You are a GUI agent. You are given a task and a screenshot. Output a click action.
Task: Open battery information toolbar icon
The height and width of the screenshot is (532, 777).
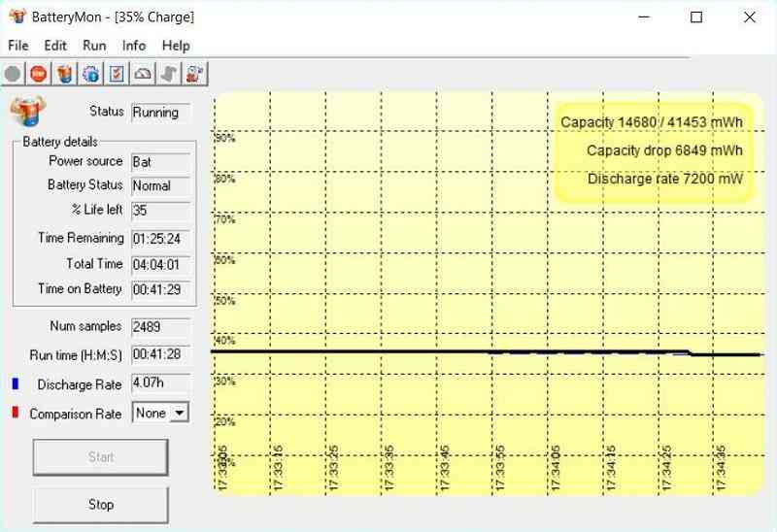pos(65,75)
